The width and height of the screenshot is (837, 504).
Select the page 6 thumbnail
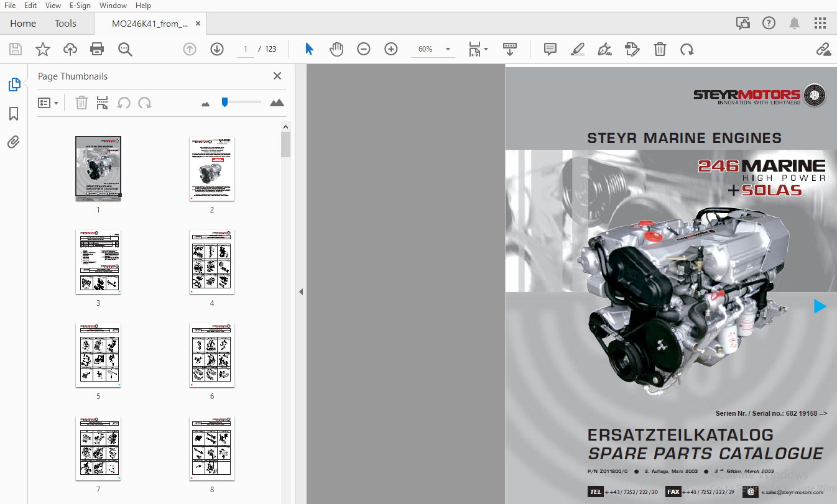point(212,355)
